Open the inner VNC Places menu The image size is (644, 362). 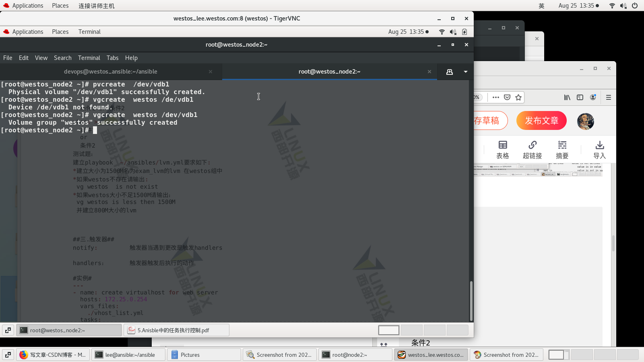coord(60,32)
